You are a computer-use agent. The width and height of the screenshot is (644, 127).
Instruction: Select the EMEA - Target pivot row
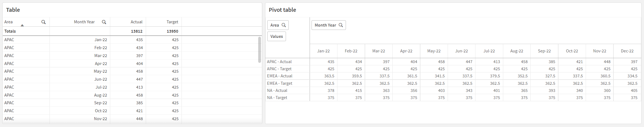[279, 83]
